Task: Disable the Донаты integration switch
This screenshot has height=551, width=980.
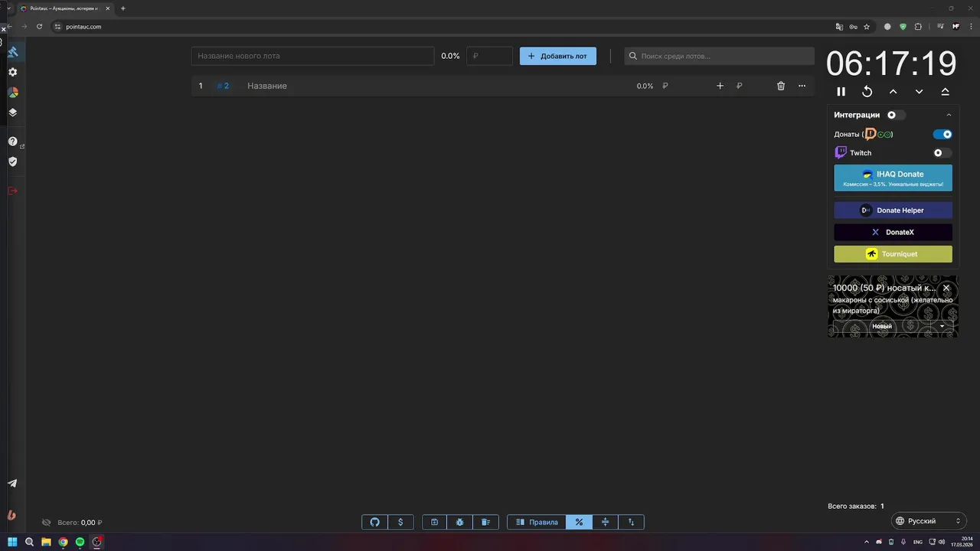Action: click(x=942, y=134)
